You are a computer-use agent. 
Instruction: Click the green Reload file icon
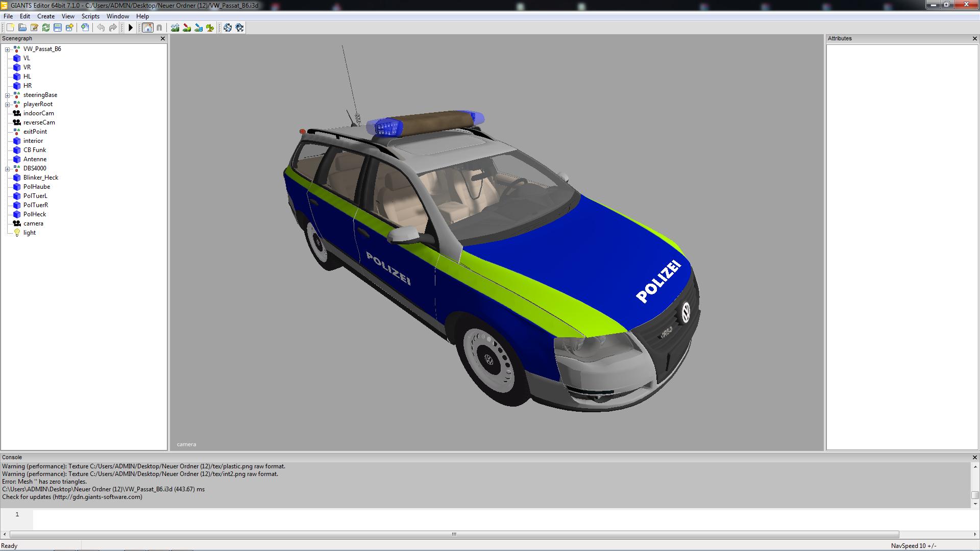point(46,28)
